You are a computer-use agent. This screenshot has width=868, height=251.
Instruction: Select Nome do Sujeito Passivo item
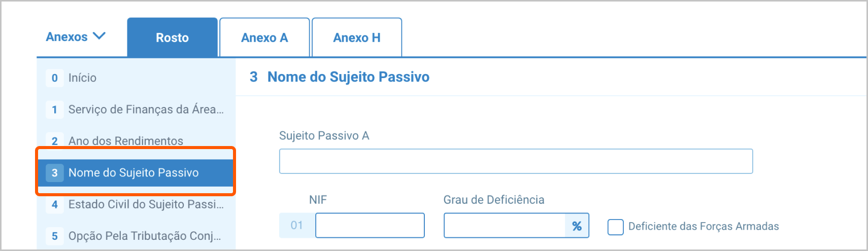(133, 172)
